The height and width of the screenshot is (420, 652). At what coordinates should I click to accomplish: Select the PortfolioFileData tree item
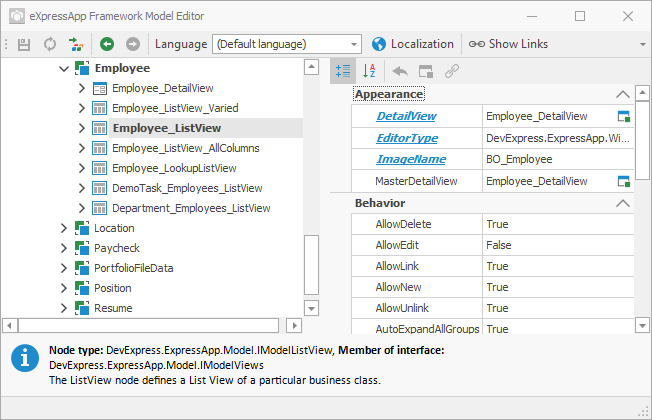click(x=133, y=268)
